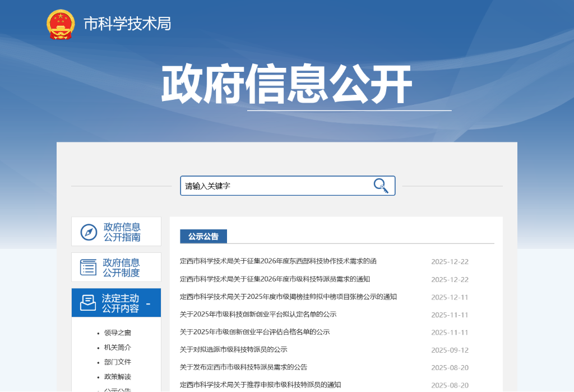Viewport: 574px width, 392px height.
Task: Click the 市科学技术局 site title
Action: coord(127,24)
